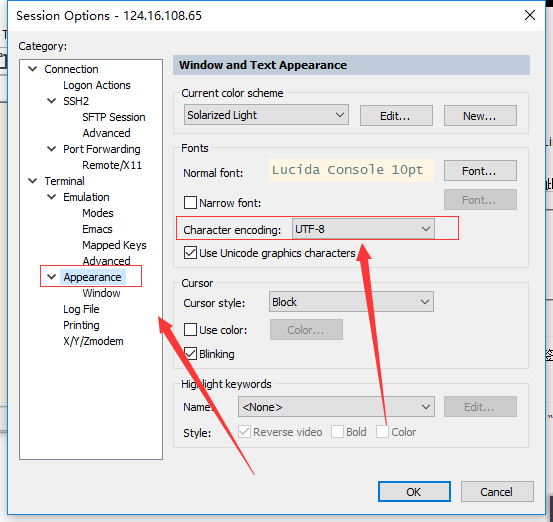Toggle Color style checkbox
The image size is (553, 522).
click(x=382, y=432)
